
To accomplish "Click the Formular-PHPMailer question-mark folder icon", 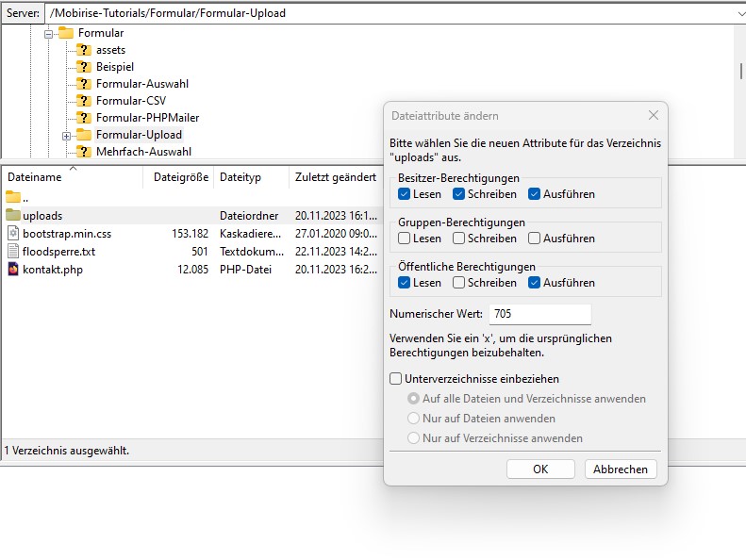I will pyautogui.click(x=84, y=118).
